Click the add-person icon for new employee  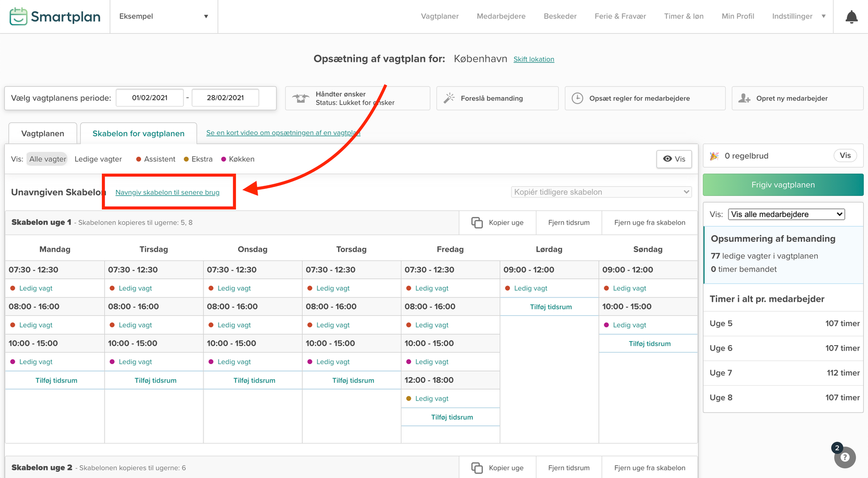pyautogui.click(x=744, y=98)
